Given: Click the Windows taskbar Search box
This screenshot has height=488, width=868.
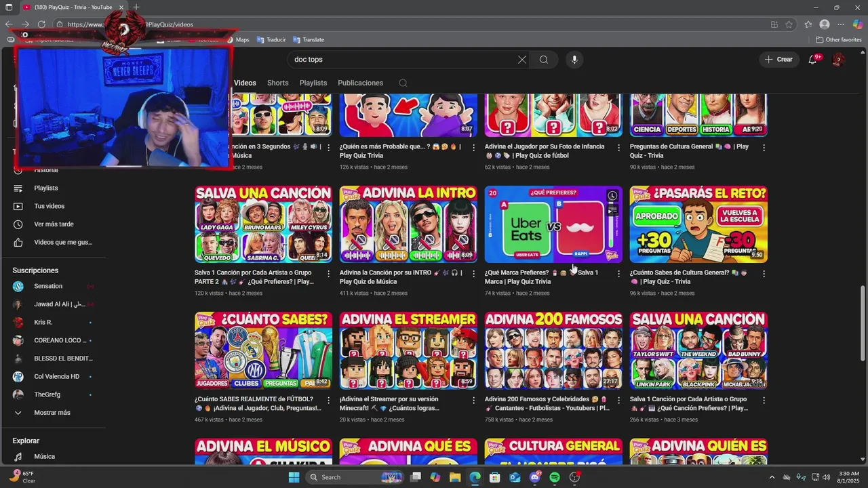Looking at the screenshot, I should coord(356,477).
